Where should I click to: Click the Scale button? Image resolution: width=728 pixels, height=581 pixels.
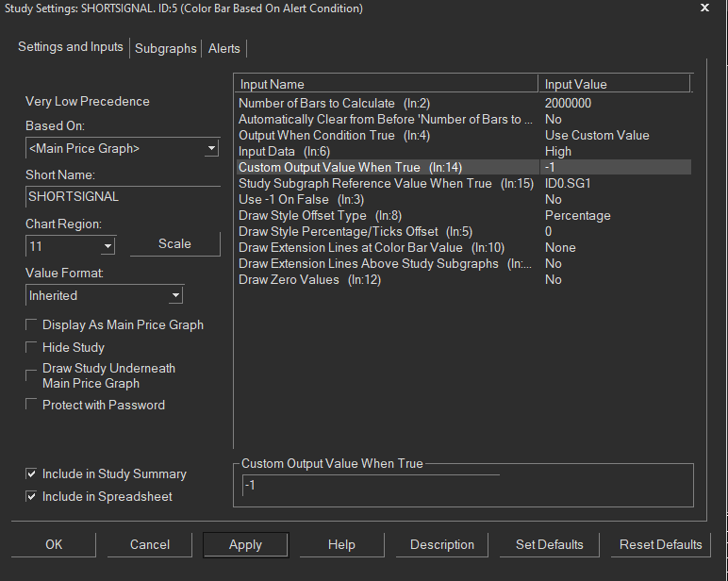coord(174,244)
